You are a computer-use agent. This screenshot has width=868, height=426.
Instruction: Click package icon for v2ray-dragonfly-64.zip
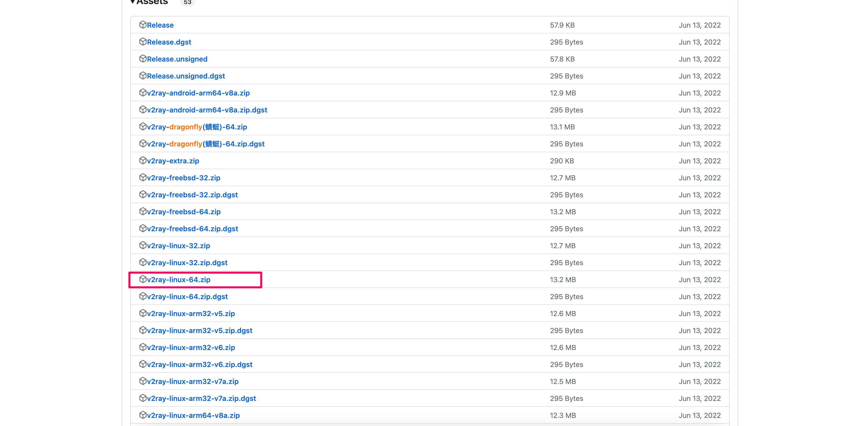coord(142,126)
